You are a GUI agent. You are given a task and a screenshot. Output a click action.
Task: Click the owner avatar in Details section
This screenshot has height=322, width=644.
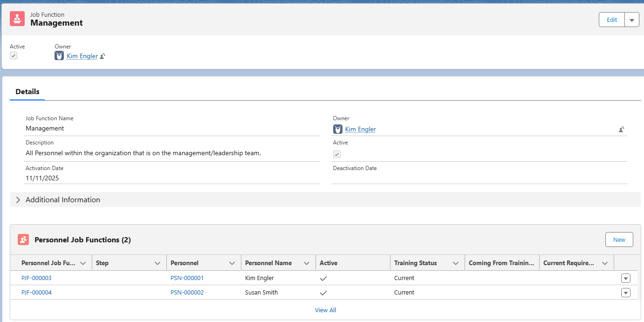tap(338, 129)
